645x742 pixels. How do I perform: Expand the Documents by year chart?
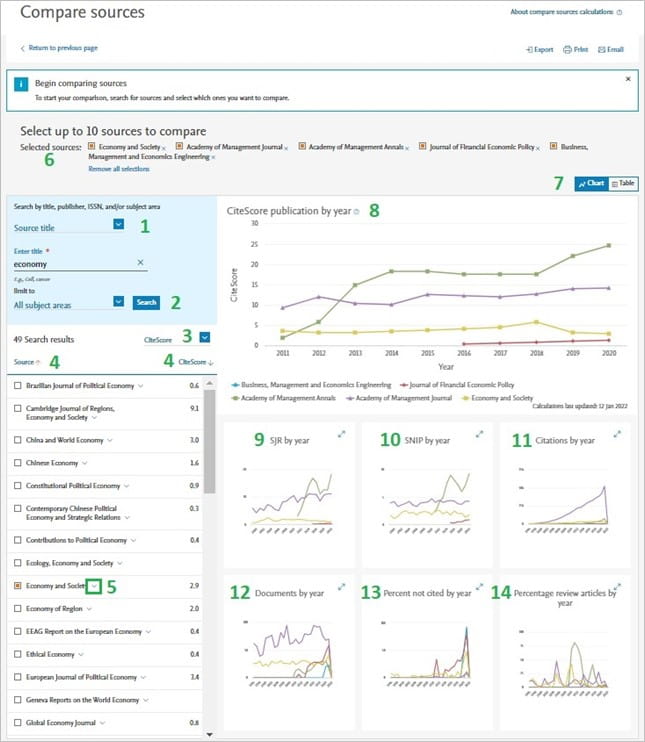point(341,587)
